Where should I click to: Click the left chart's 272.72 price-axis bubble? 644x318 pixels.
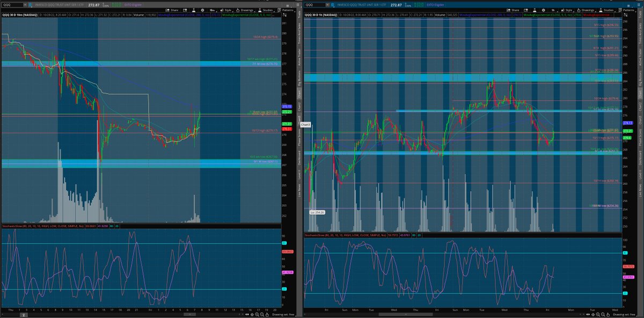pos(287,106)
